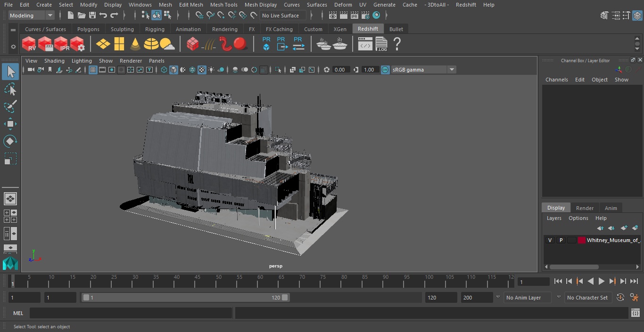This screenshot has width=644, height=332.
Task: Create Redshift dome light icon
Action: (151, 44)
